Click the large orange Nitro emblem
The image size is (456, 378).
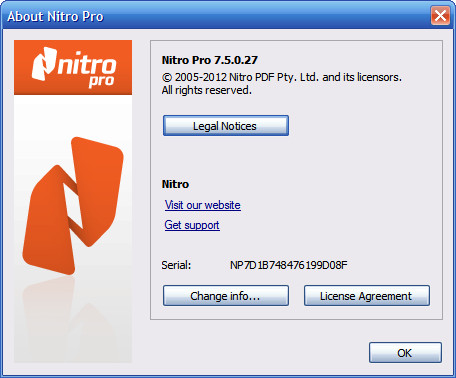(x=73, y=205)
